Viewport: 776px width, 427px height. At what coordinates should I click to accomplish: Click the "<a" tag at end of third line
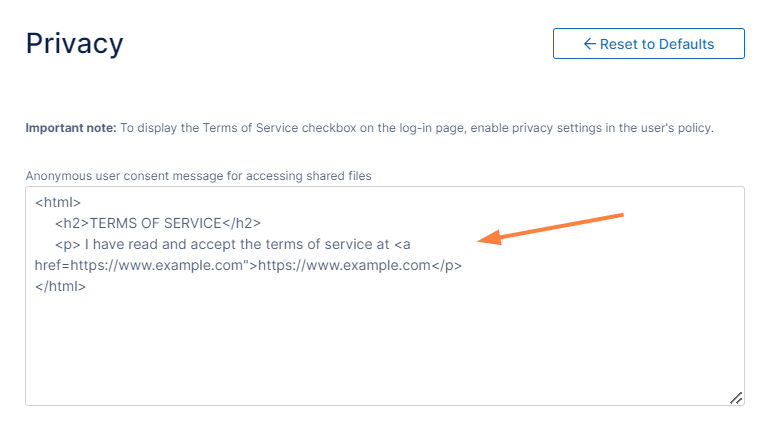pyautogui.click(x=402, y=245)
